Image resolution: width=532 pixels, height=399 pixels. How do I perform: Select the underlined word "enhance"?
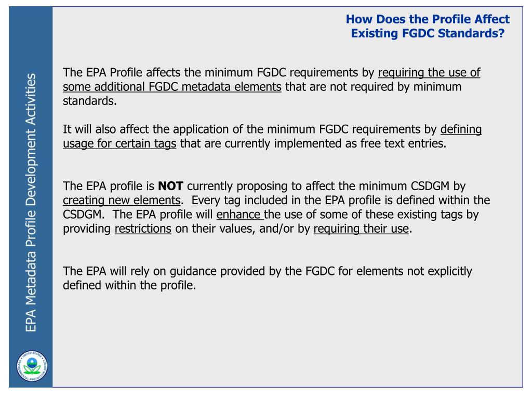(x=240, y=215)
